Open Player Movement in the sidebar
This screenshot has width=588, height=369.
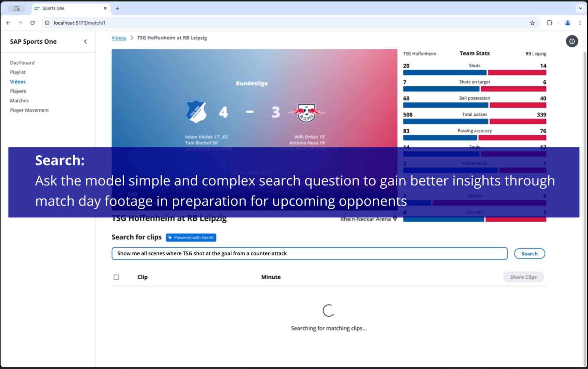[x=29, y=110]
